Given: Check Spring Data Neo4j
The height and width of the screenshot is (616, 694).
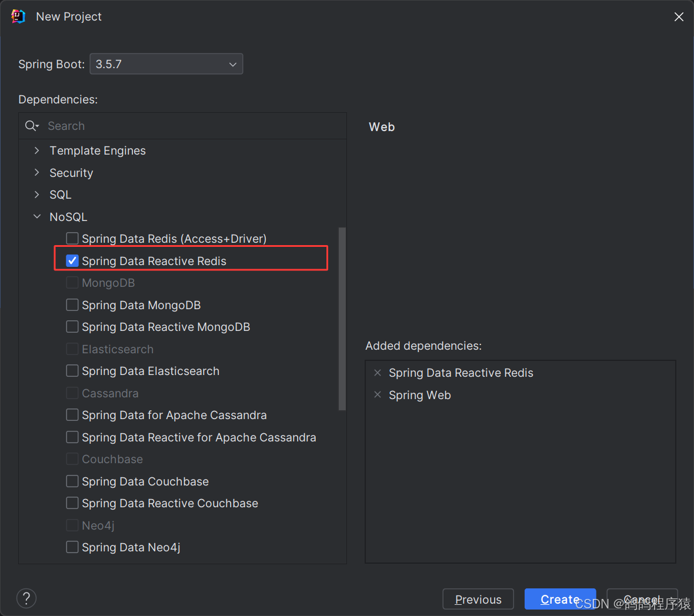Looking at the screenshot, I should point(72,547).
